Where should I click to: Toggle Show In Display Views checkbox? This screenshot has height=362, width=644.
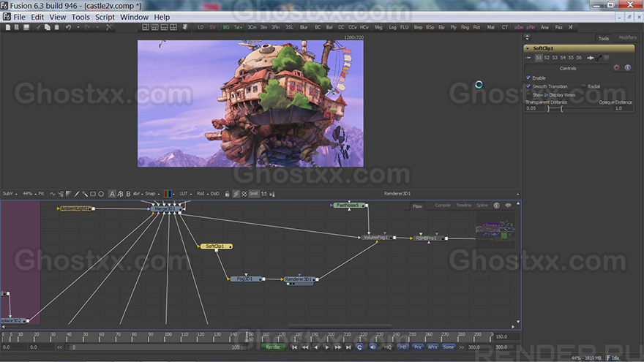(528, 95)
